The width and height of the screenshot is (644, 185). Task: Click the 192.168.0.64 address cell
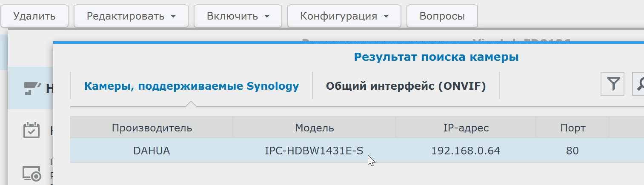(466, 151)
